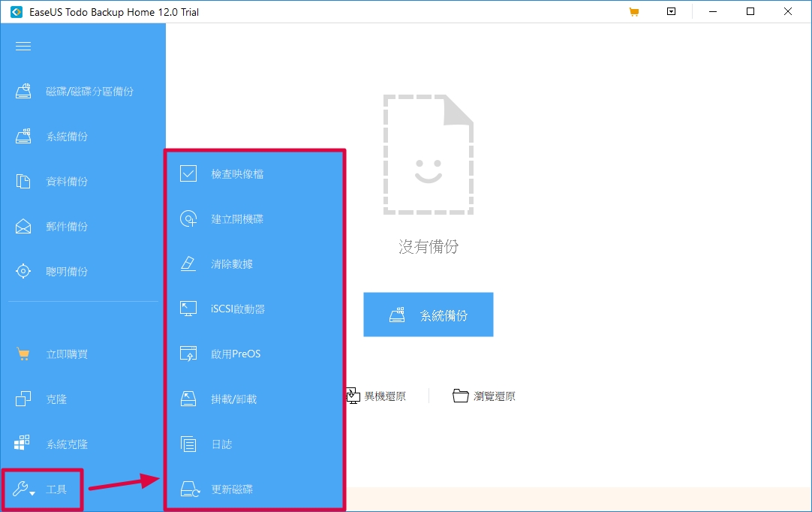
Task: Click the 聰明備份 target icon
Action: [x=23, y=271]
